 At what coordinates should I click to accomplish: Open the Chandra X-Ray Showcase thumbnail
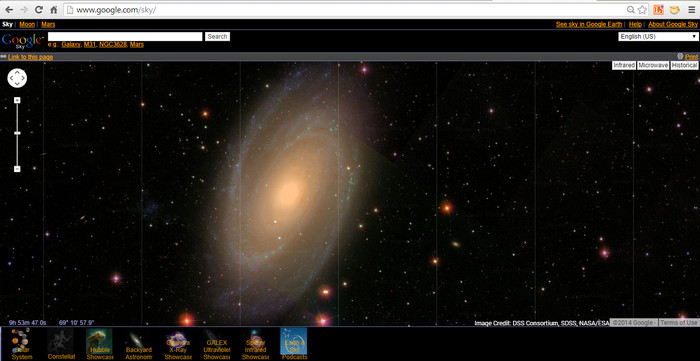point(178,344)
